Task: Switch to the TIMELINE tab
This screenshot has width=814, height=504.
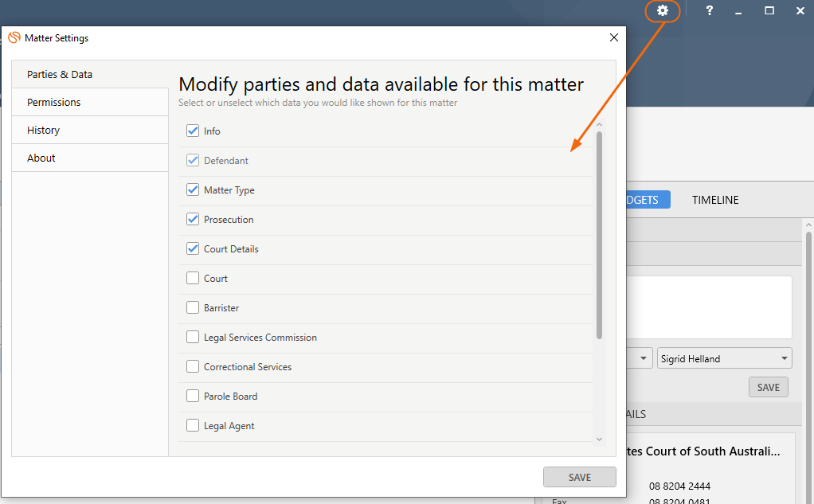Action: coord(715,200)
